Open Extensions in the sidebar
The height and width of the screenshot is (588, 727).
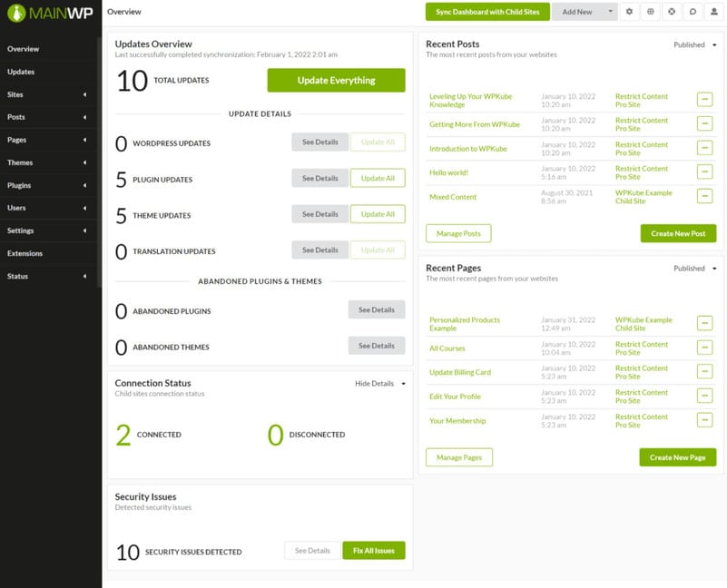click(25, 254)
